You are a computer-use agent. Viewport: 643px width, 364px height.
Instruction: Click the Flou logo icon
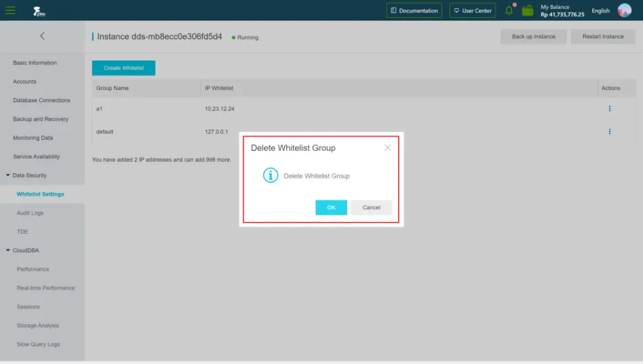click(x=39, y=11)
